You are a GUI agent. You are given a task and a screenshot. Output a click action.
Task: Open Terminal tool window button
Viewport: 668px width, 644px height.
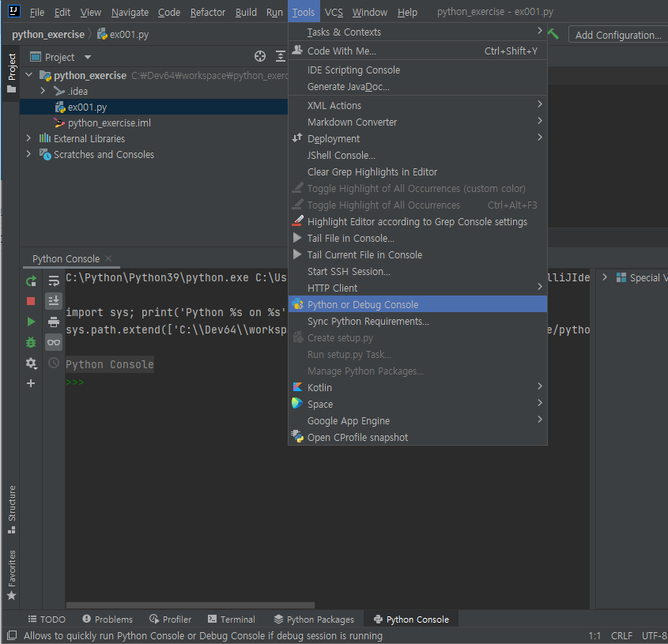tap(232, 620)
